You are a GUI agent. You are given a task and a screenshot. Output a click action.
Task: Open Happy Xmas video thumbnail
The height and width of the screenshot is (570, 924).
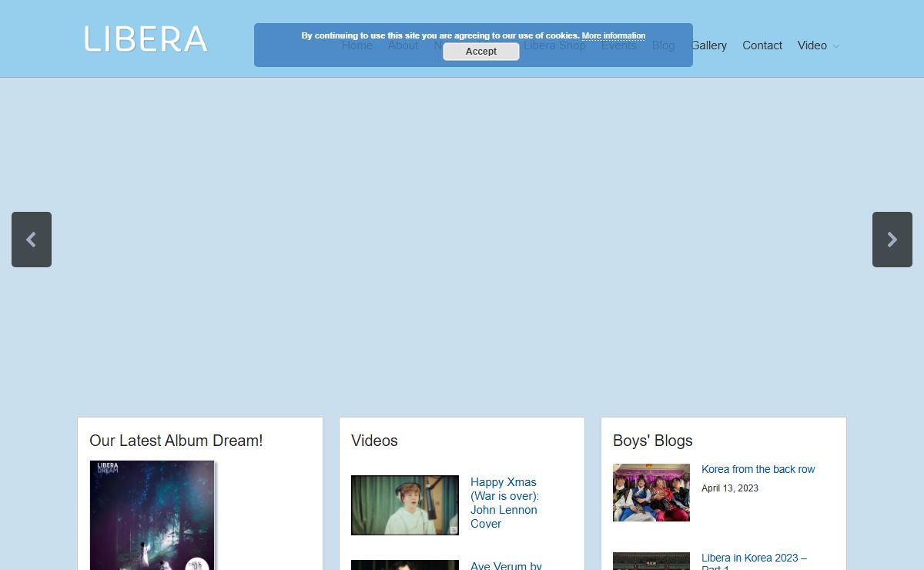pos(405,505)
